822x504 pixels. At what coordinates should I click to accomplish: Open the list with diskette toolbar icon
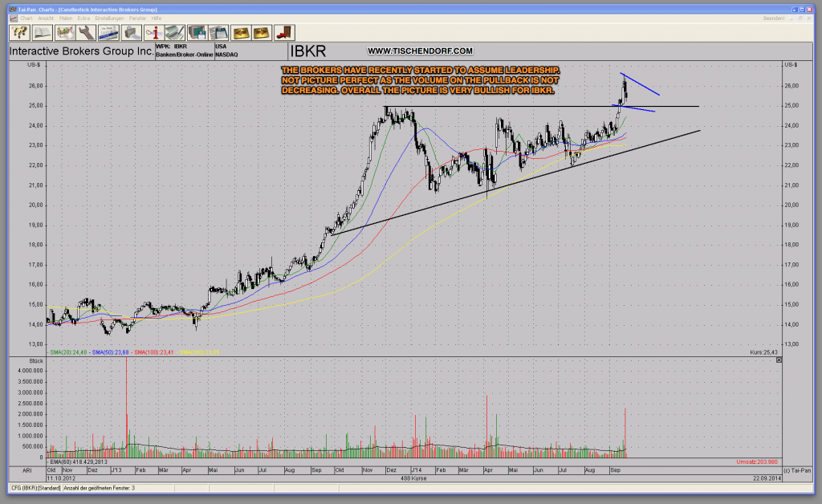coord(219,32)
